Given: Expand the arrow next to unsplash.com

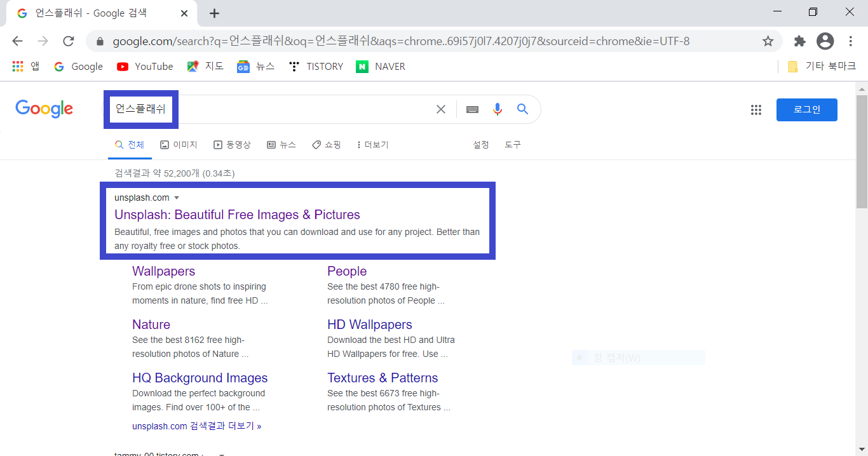Looking at the screenshot, I should point(177,198).
